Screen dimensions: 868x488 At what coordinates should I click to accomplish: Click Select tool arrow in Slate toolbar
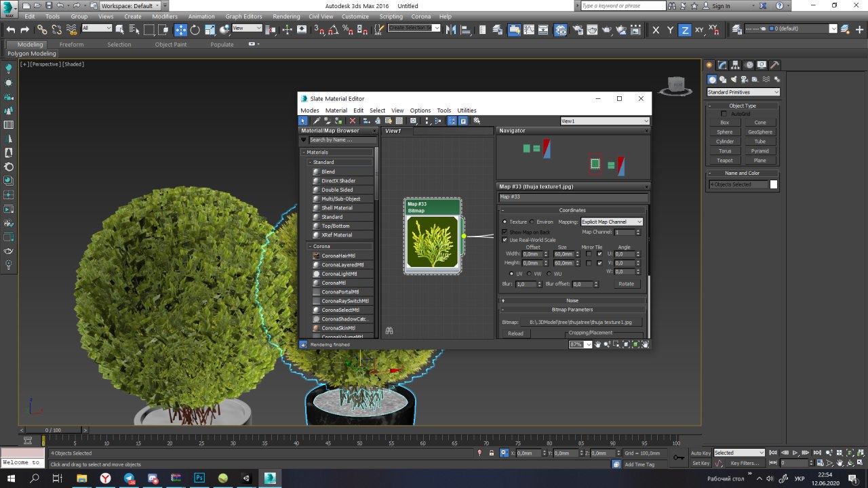pyautogui.click(x=303, y=121)
